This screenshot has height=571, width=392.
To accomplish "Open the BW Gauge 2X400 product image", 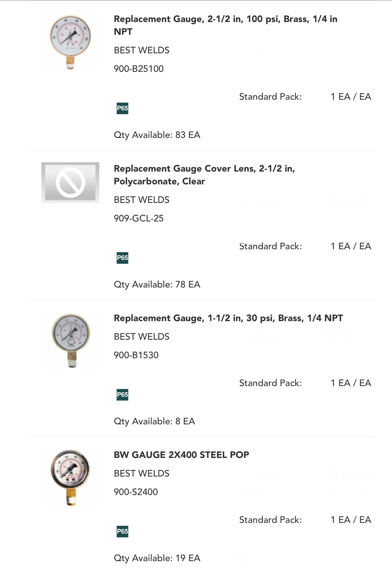I will click(x=70, y=477).
